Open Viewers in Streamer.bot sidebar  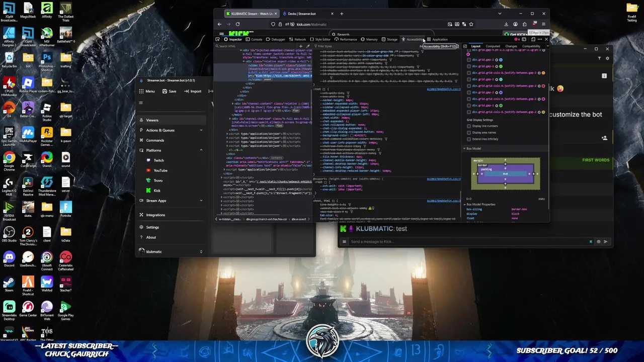click(172, 120)
